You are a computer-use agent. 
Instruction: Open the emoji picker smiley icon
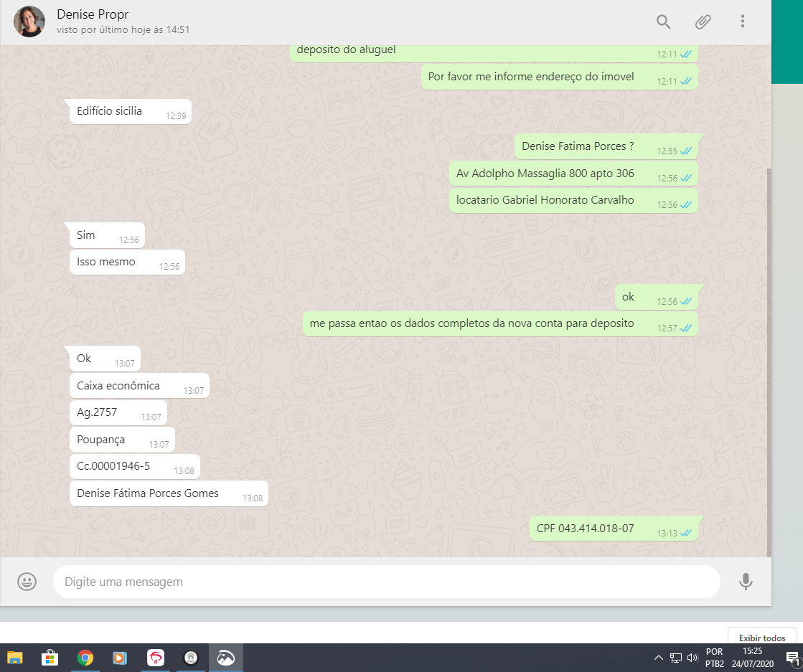point(27,582)
